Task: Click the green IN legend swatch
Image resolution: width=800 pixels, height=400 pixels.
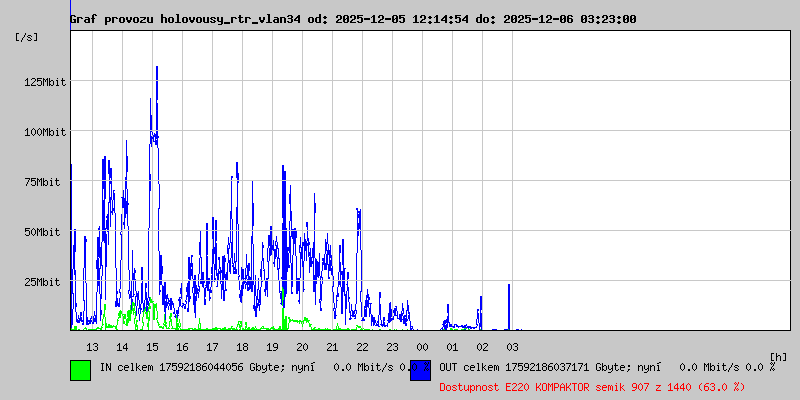Action: point(80,370)
